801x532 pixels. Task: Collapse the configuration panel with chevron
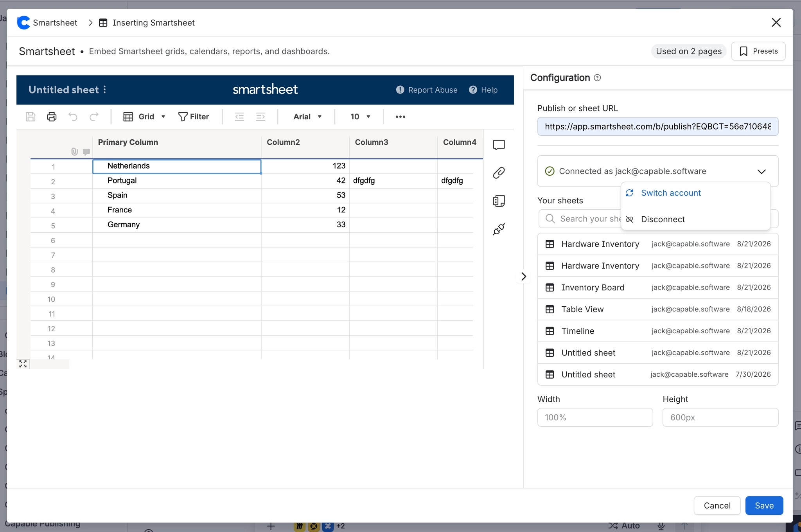(x=524, y=277)
